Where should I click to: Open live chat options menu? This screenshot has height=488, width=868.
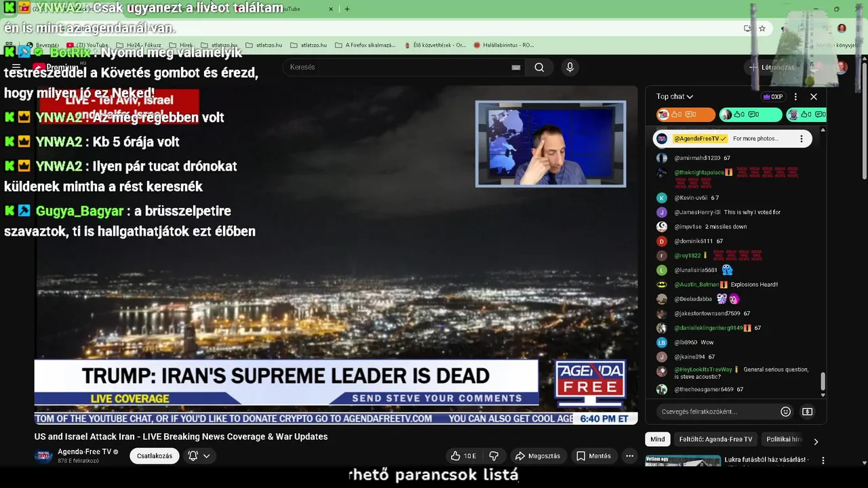click(x=795, y=97)
